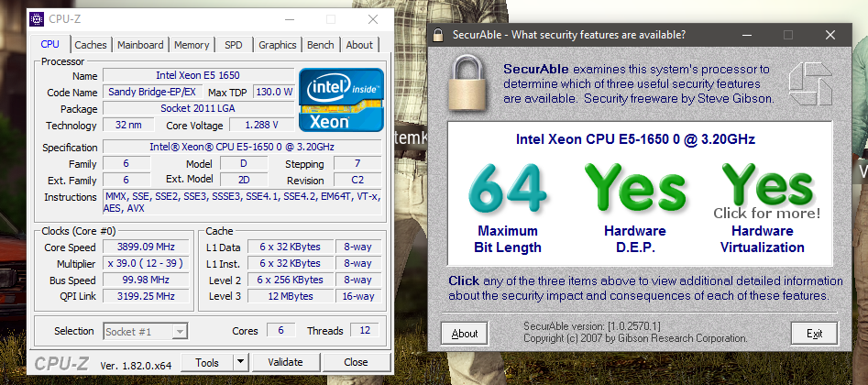Click the processor Name field value
868x385 pixels.
point(198,75)
